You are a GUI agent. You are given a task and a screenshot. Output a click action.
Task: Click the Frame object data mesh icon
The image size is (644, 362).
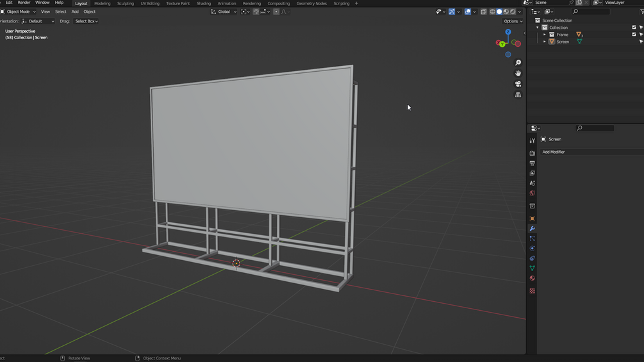[x=579, y=35]
